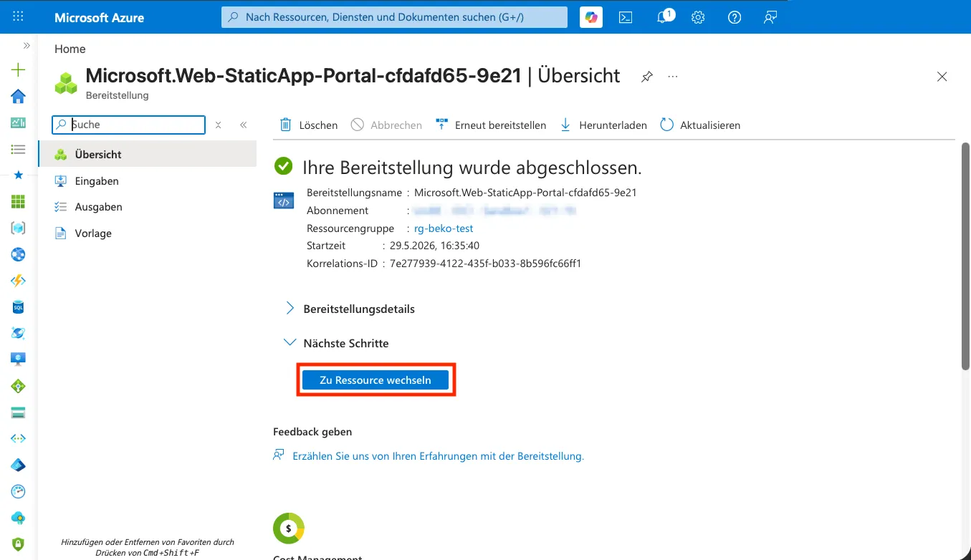Open the deployment experience feedback link
The image size is (971, 560).
point(439,455)
